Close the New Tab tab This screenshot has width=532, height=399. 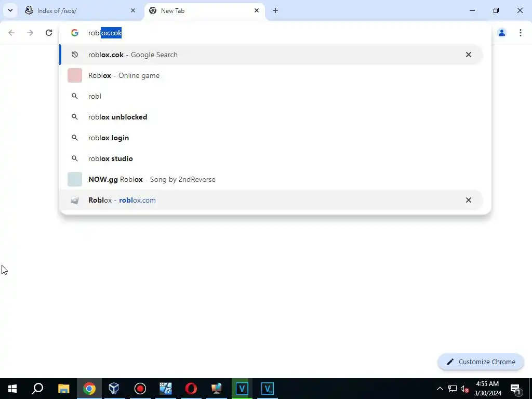(x=257, y=10)
